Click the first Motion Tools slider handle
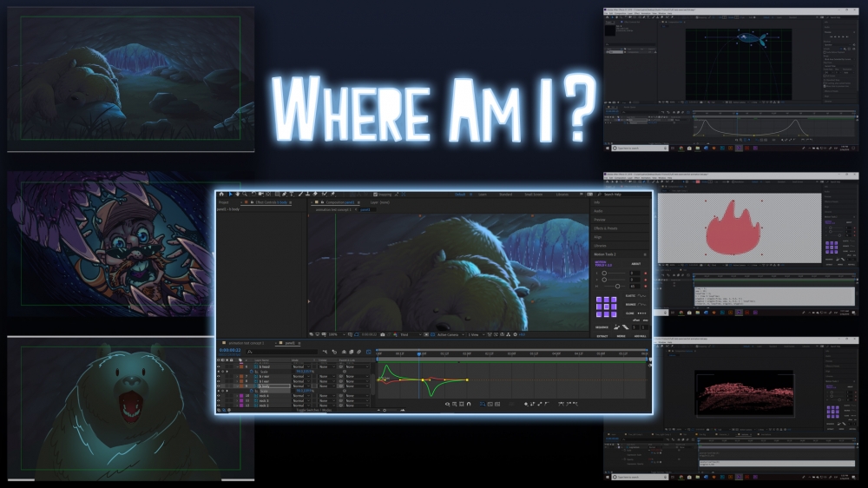The width and height of the screenshot is (868, 488). 604,273
